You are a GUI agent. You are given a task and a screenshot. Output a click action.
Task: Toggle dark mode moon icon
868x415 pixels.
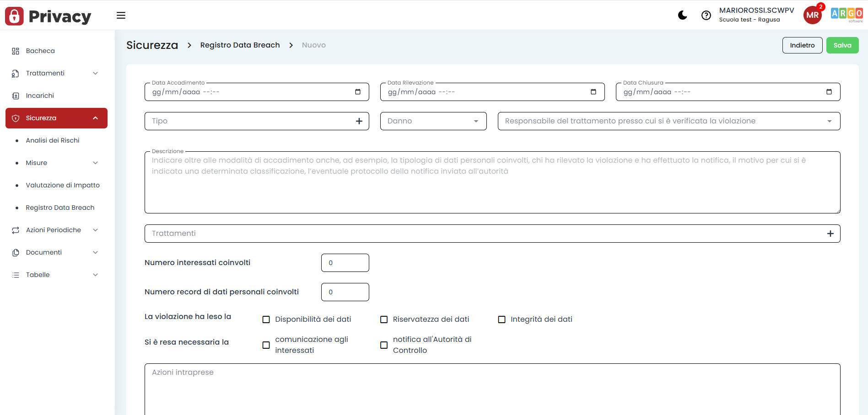point(682,16)
